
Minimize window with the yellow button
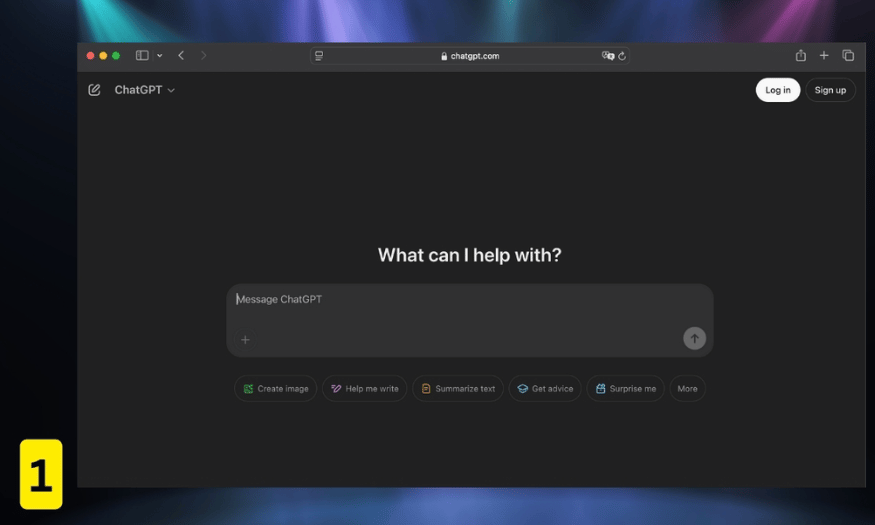[103, 56]
